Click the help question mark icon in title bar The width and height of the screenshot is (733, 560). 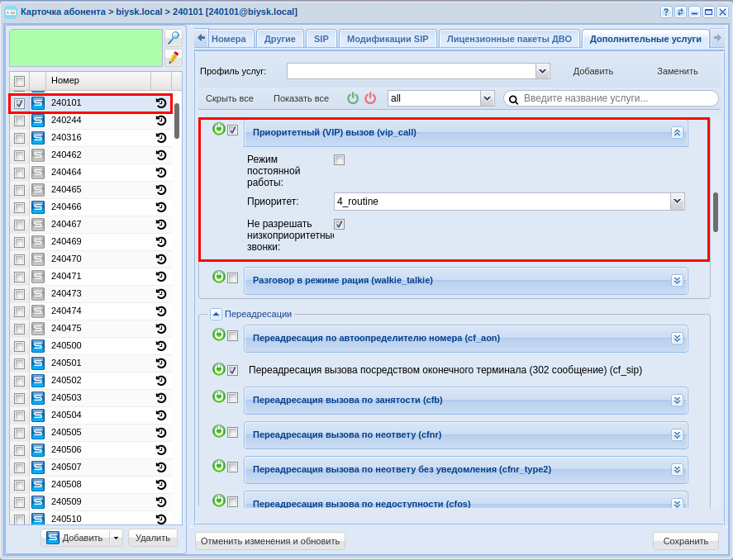(x=666, y=12)
